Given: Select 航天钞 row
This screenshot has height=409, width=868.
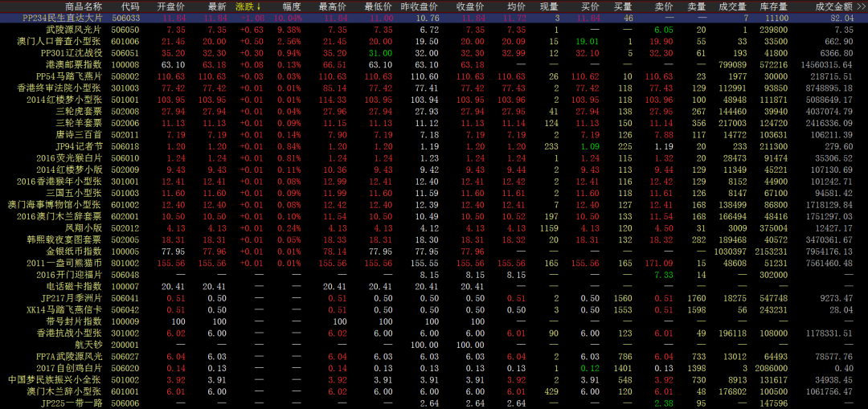Looking at the screenshot, I should coord(434,345).
